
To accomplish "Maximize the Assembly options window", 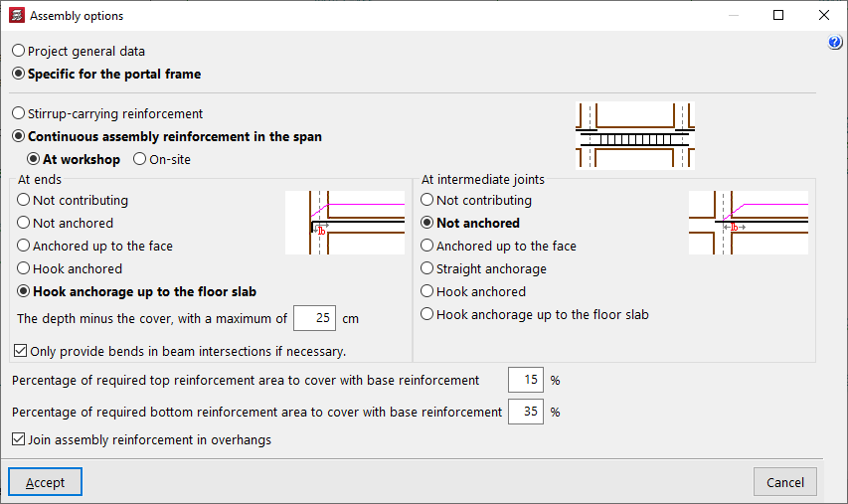I will (x=778, y=16).
